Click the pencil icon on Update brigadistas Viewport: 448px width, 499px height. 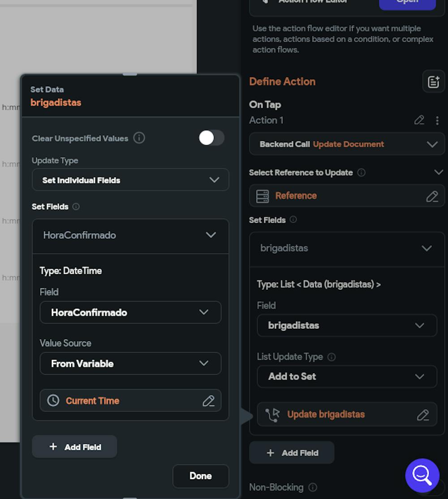(x=422, y=414)
